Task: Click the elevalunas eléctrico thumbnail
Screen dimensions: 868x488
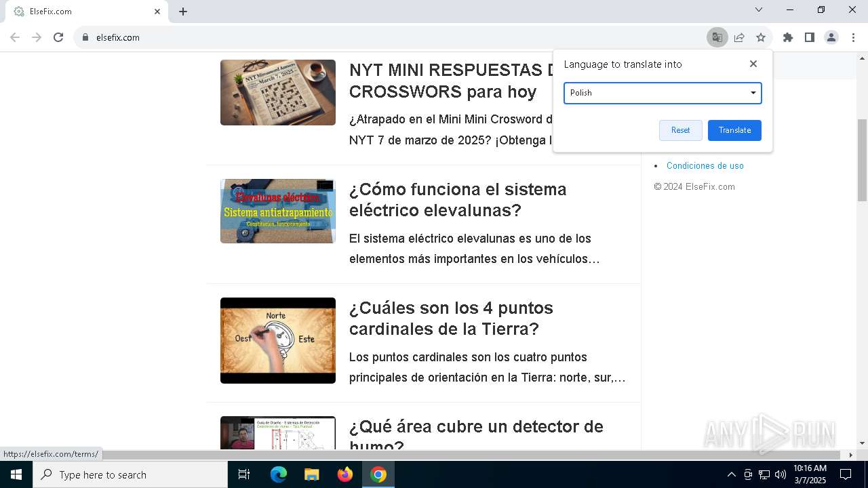Action: (278, 211)
